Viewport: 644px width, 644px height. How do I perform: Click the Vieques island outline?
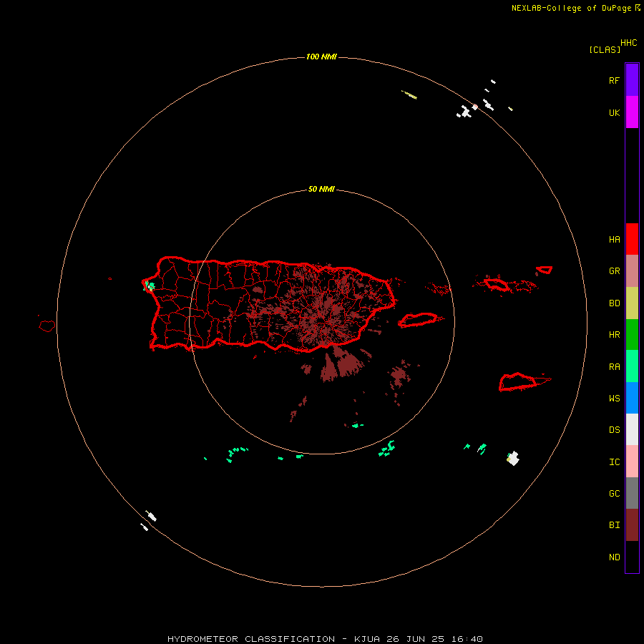tap(418, 320)
